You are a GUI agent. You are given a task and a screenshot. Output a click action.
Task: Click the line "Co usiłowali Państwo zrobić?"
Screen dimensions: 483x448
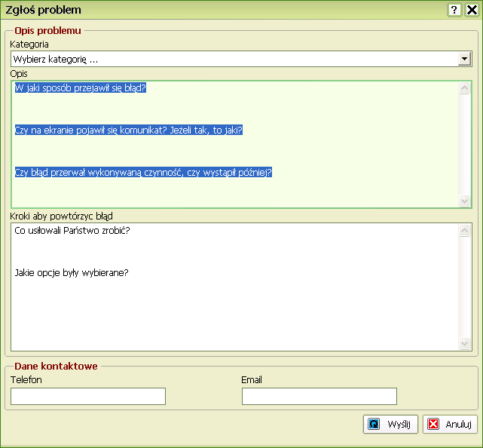click(72, 231)
